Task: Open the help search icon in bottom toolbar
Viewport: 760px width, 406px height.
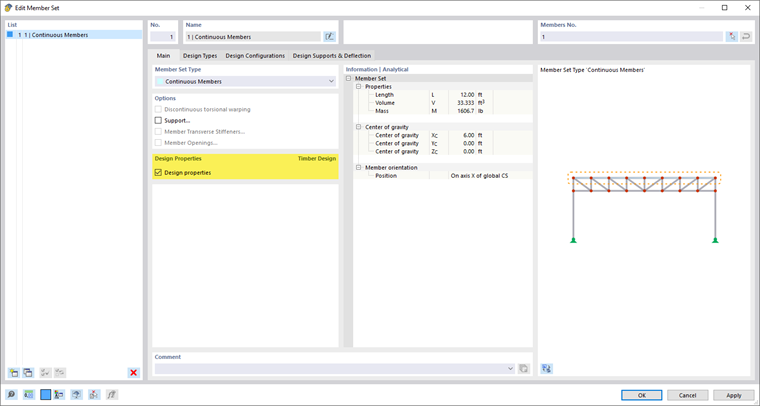Action: click(x=11, y=395)
